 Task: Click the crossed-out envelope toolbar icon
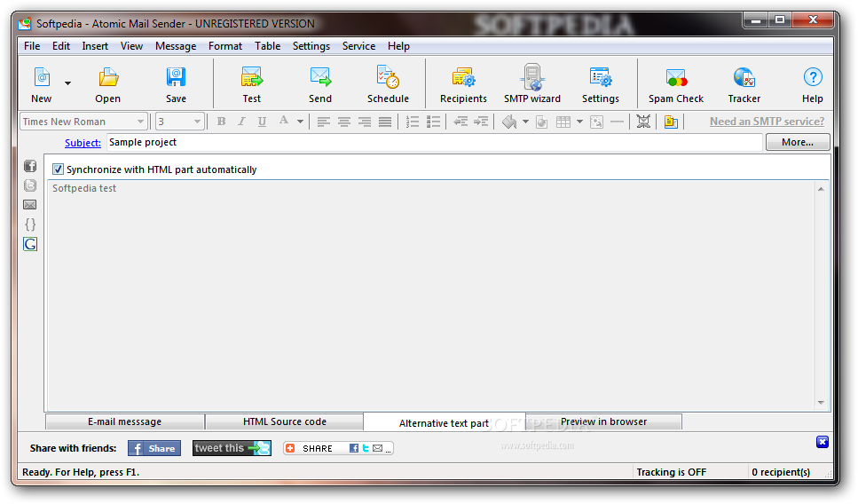(x=643, y=122)
